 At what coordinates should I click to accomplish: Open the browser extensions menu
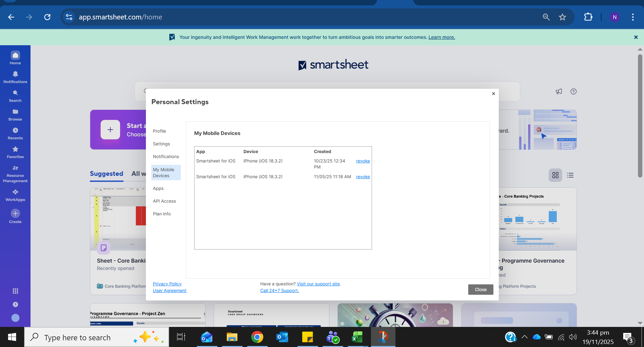click(588, 17)
